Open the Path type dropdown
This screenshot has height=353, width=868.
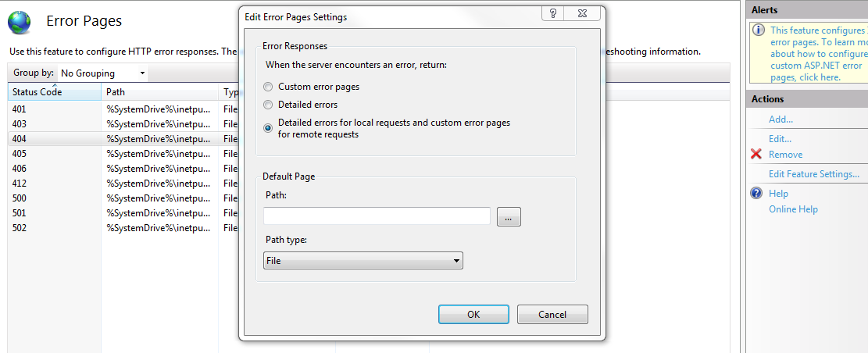pos(363,261)
